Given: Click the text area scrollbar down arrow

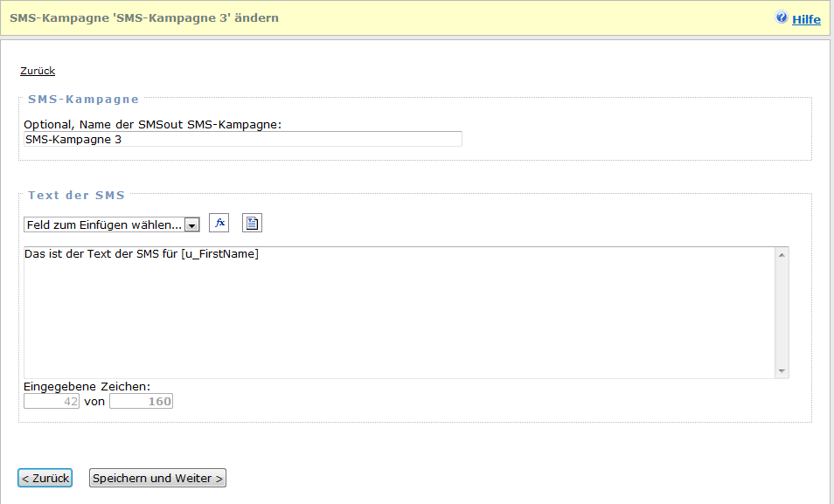Looking at the screenshot, I should coord(782,371).
